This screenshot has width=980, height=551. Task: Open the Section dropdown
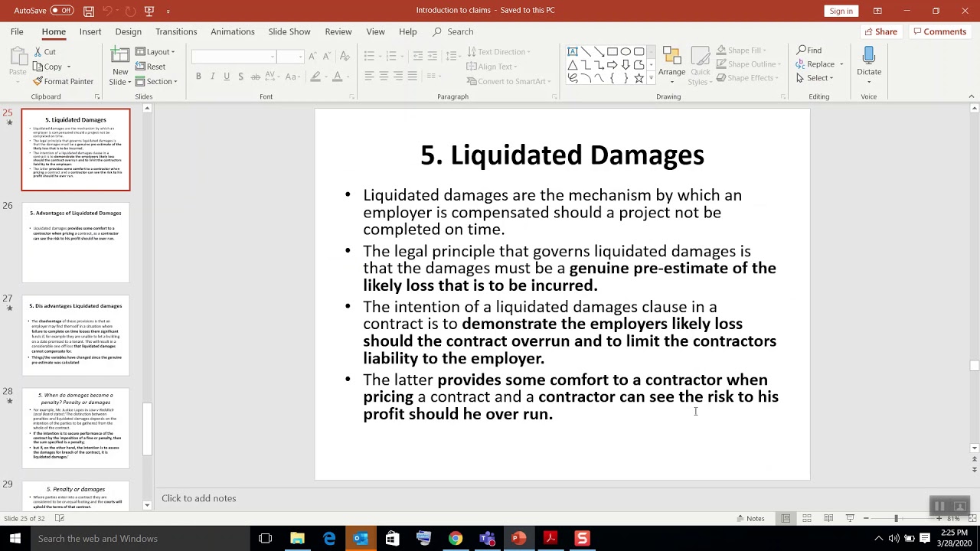156,81
